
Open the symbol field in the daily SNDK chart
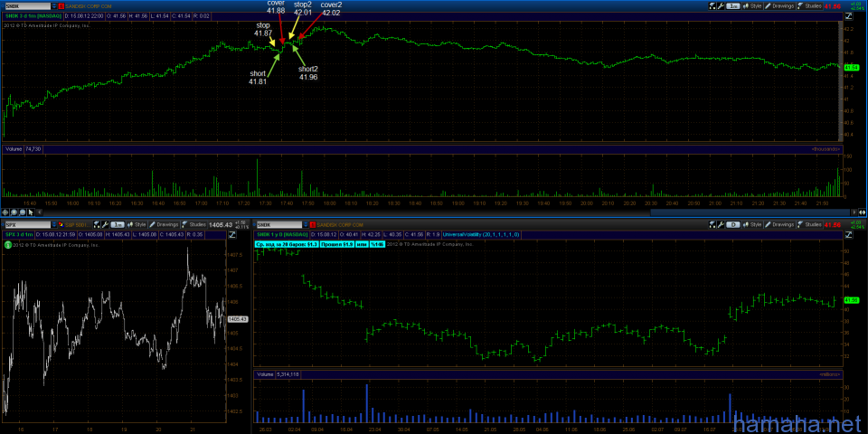[279, 225]
